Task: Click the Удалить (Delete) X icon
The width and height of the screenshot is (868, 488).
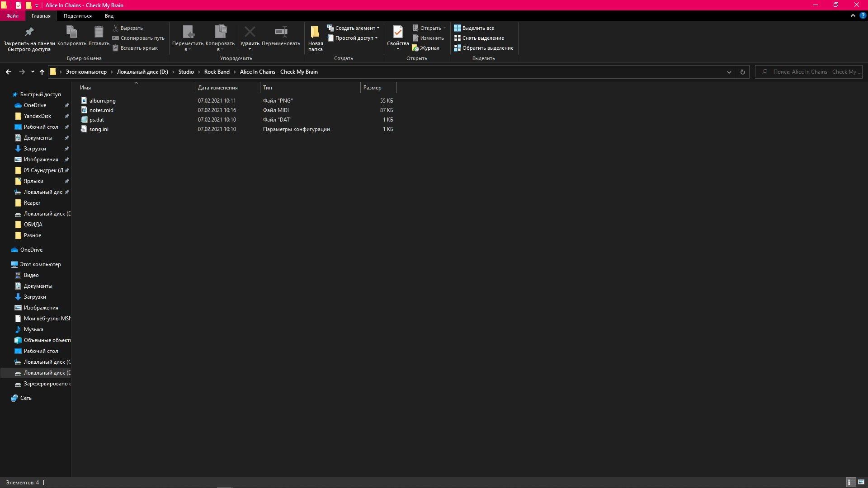Action: [x=250, y=32]
